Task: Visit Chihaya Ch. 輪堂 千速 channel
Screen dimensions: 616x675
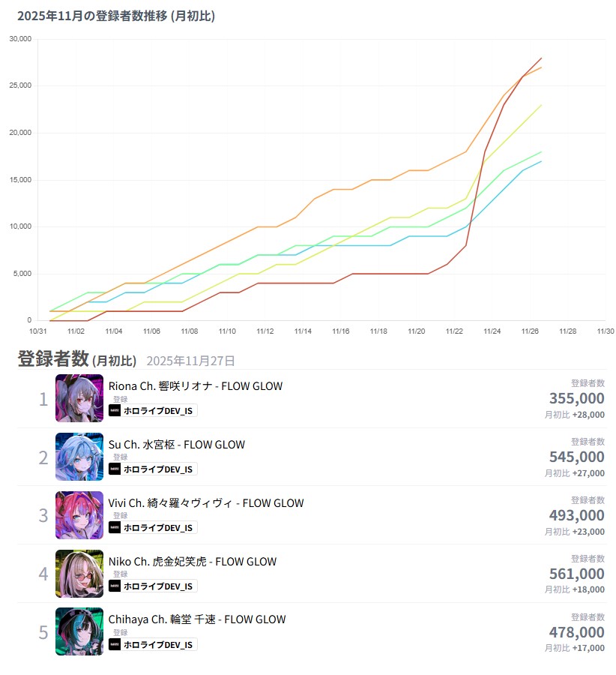Action: tap(197, 619)
